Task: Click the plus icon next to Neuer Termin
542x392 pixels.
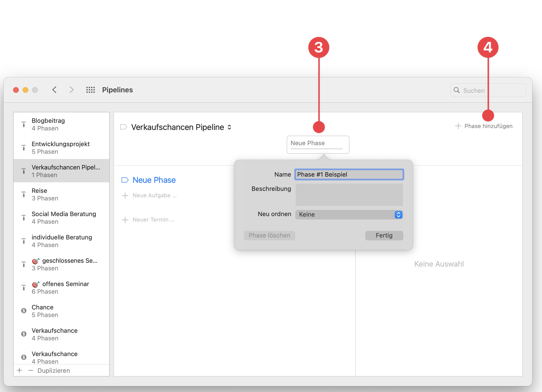Action: [125, 220]
